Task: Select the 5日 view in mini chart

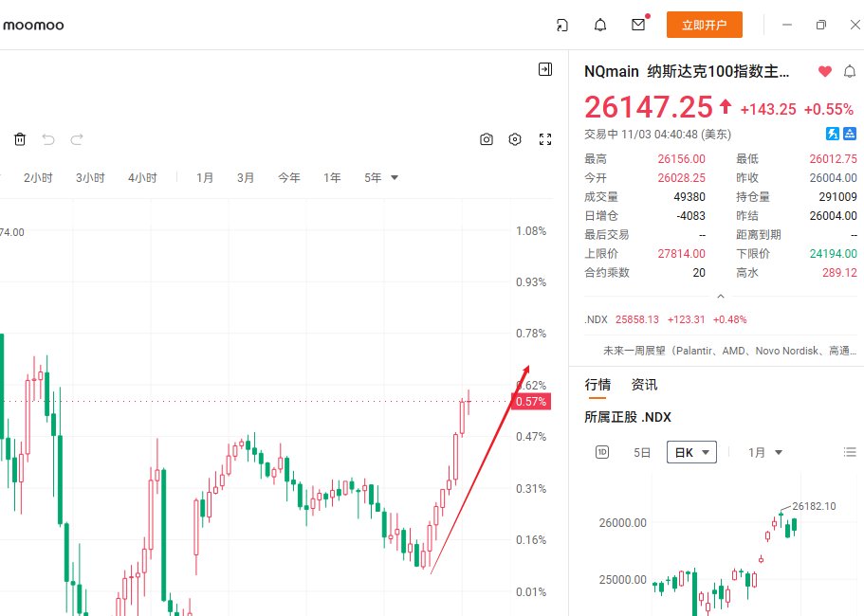Action: 642,452
